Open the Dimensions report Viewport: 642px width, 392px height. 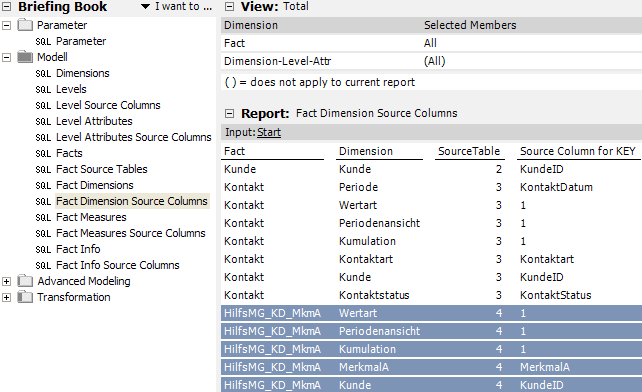click(x=83, y=73)
